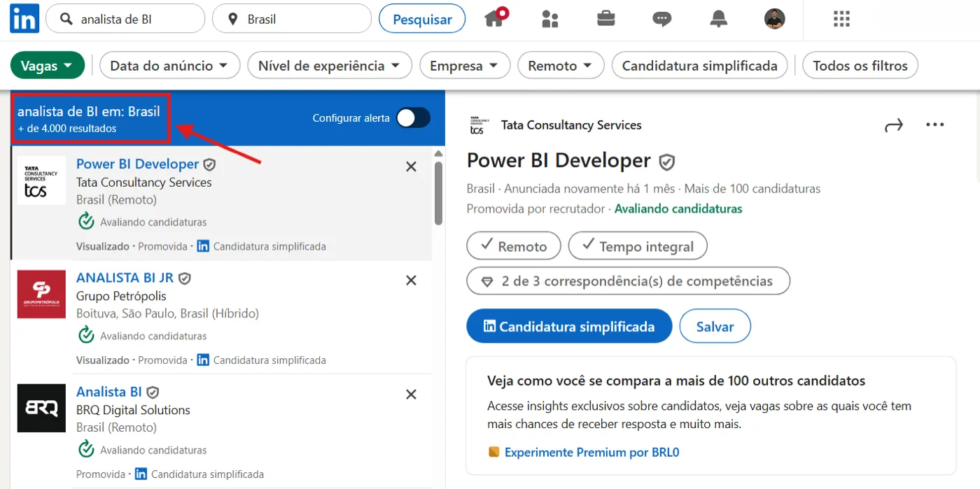Viewport: 980px width, 489px height.
Task: Click the 2 de 3 correspondência(s) de competências pill
Action: [628, 281]
